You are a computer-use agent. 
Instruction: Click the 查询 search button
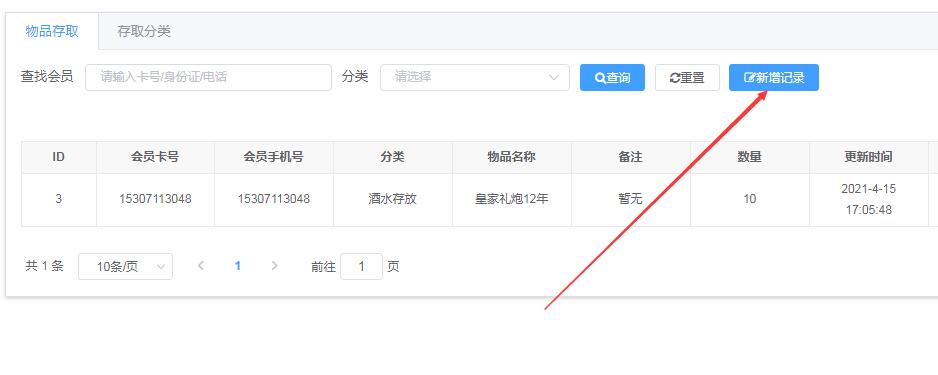click(613, 78)
